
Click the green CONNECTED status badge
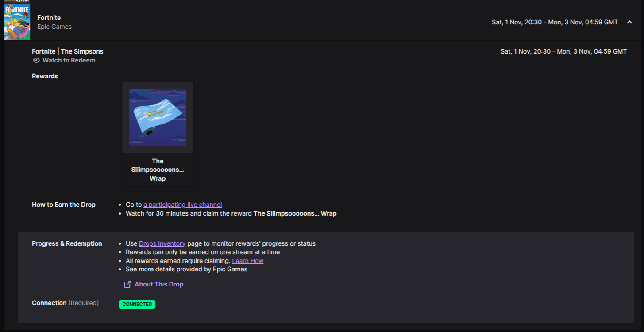[x=137, y=304]
